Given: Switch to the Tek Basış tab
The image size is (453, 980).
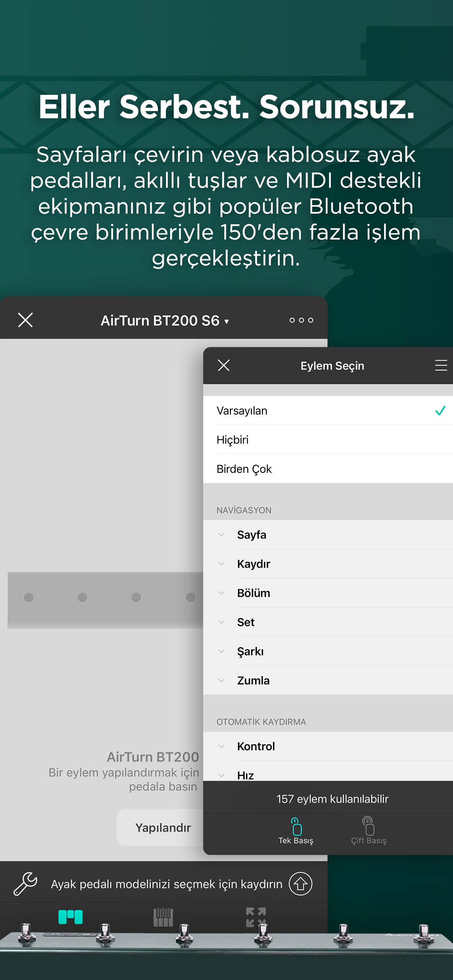Looking at the screenshot, I should coord(296,831).
